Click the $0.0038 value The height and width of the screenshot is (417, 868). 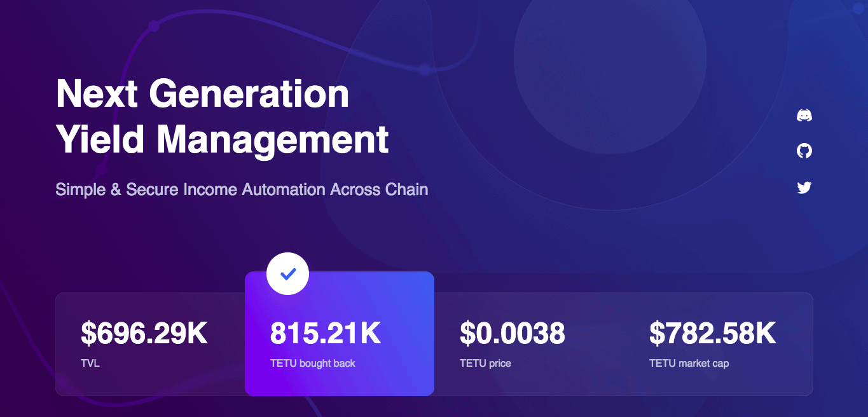[x=513, y=334]
